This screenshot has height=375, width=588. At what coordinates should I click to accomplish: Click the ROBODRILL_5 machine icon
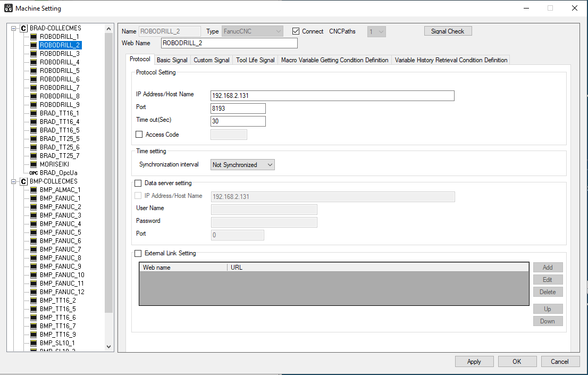33,71
